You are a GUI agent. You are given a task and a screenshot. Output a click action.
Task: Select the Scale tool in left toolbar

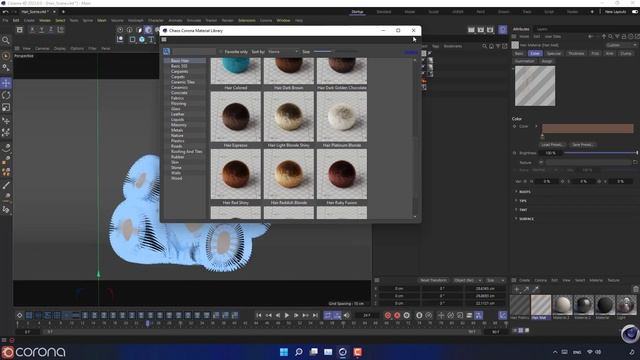6,107
